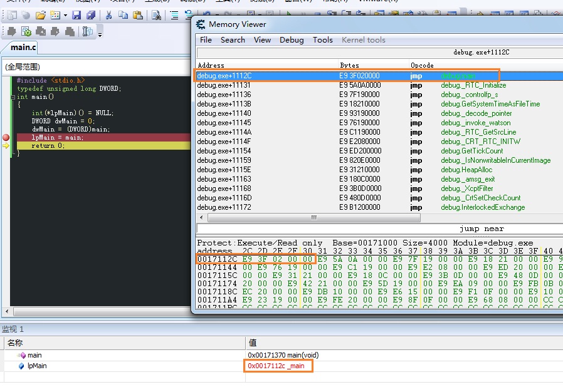Viewport: 563px width, 392px height.
Task: Click the Save floppy disk icon
Action: 76,15
